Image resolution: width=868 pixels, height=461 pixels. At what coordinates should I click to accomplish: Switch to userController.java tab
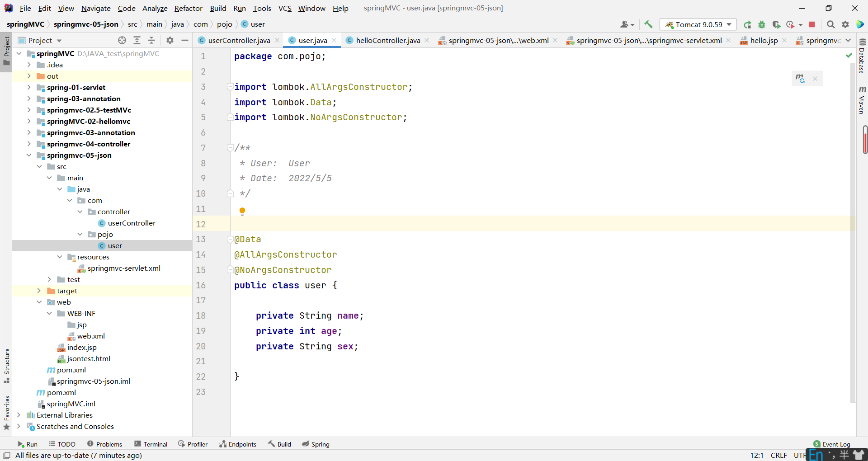(239, 40)
